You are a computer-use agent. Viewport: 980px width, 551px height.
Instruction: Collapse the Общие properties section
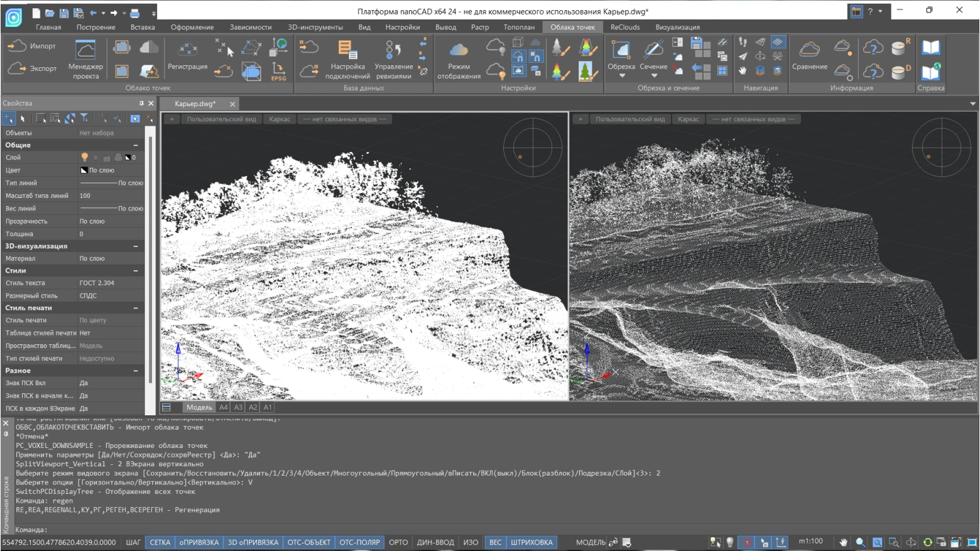point(136,145)
